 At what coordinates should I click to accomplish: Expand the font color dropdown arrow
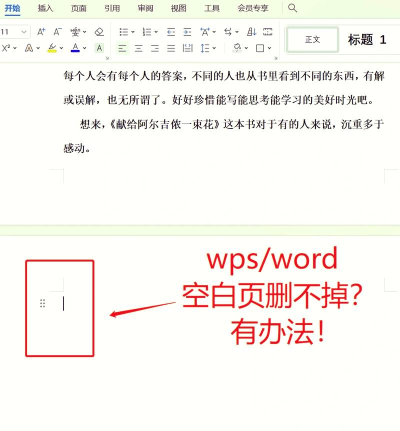pos(84,48)
